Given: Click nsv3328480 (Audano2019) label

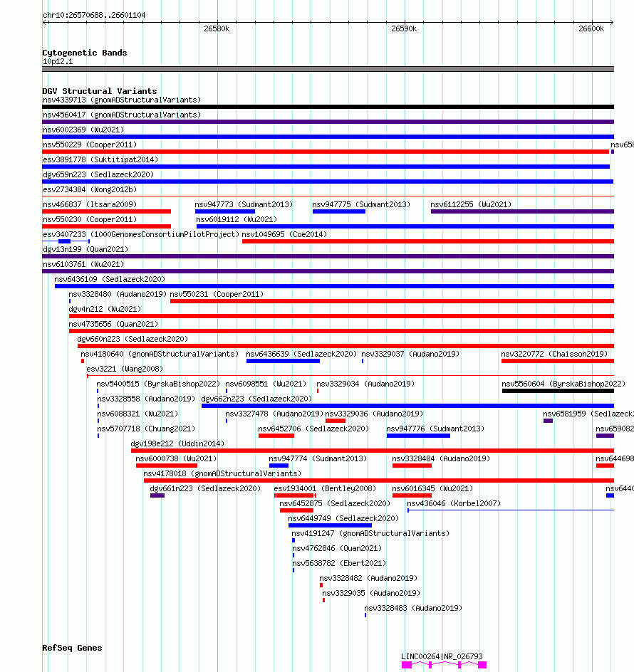Looking at the screenshot, I should (x=118, y=295).
